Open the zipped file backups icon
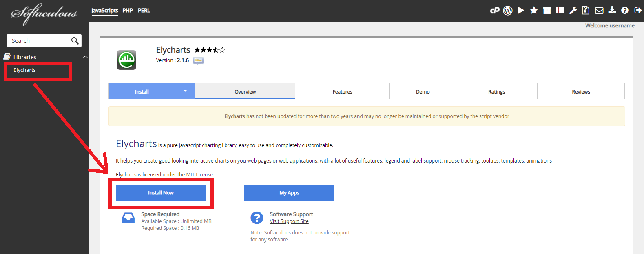The image size is (644, 254). [x=586, y=11]
